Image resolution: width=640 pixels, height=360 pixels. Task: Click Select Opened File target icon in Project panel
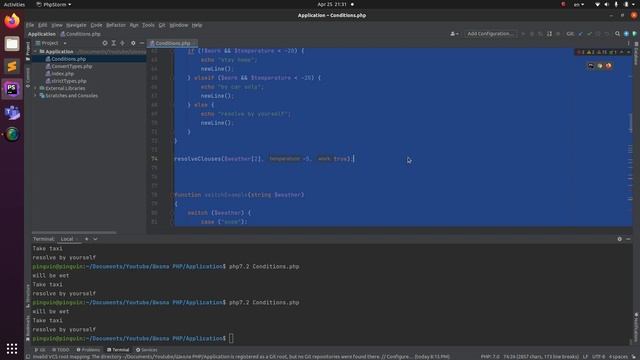(105, 43)
